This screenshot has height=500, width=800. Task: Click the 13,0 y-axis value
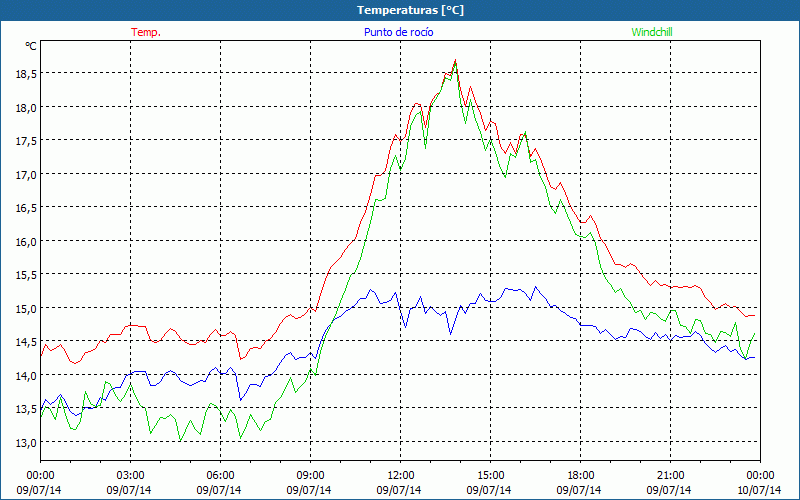26,442
